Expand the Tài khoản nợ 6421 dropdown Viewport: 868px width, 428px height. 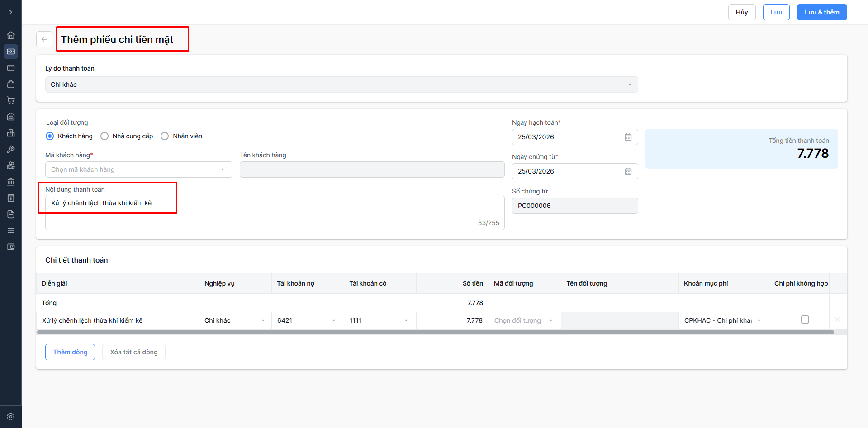coord(334,320)
